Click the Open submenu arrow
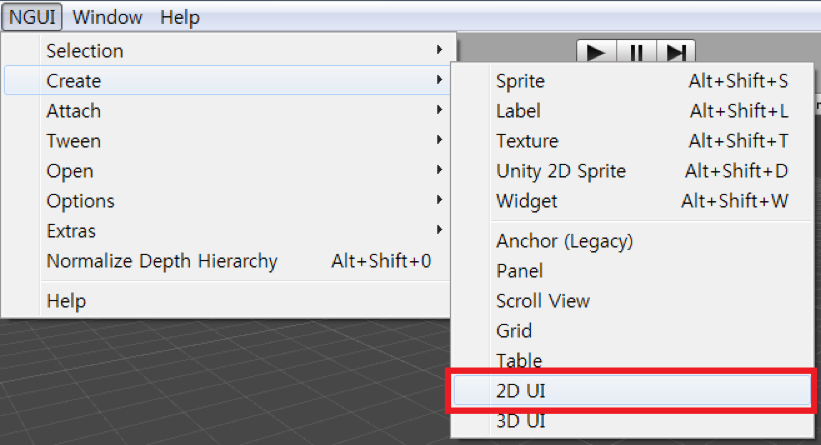This screenshot has height=445, width=821. 439,170
